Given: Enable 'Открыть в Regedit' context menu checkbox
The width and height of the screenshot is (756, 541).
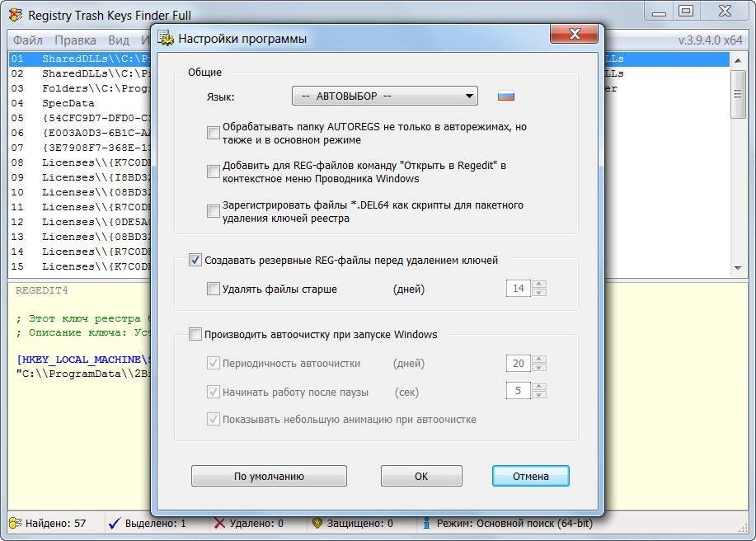Looking at the screenshot, I should (x=213, y=172).
